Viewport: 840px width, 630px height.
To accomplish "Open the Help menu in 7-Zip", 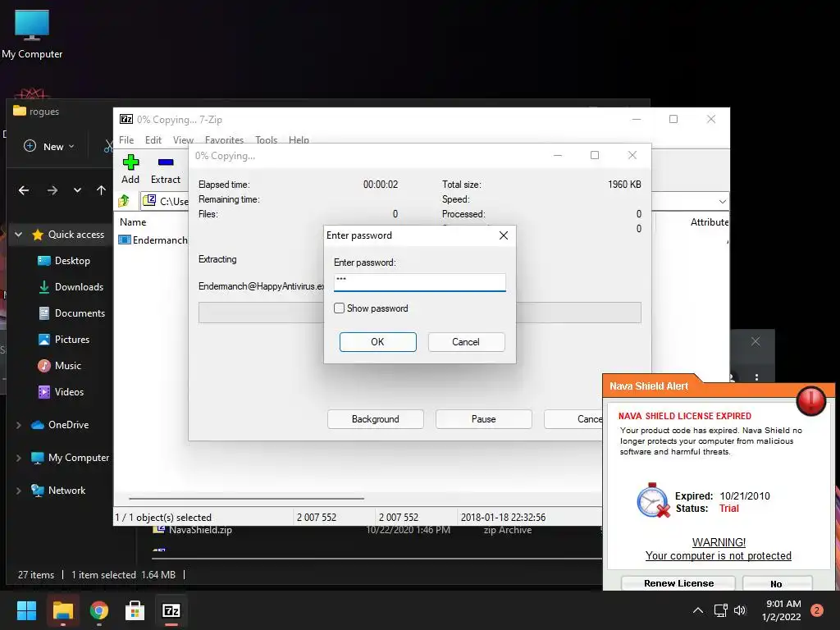I will (299, 139).
